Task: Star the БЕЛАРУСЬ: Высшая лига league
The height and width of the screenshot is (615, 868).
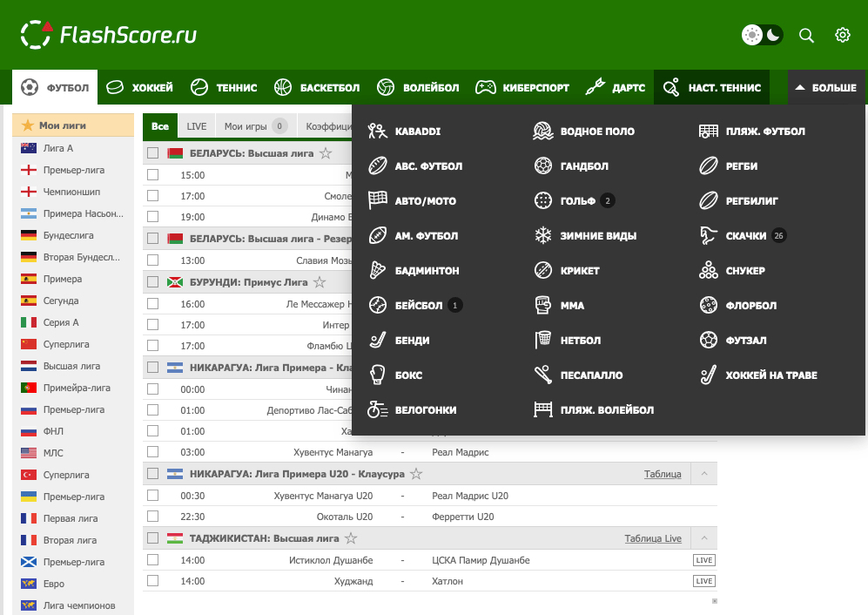Action: 326,153
